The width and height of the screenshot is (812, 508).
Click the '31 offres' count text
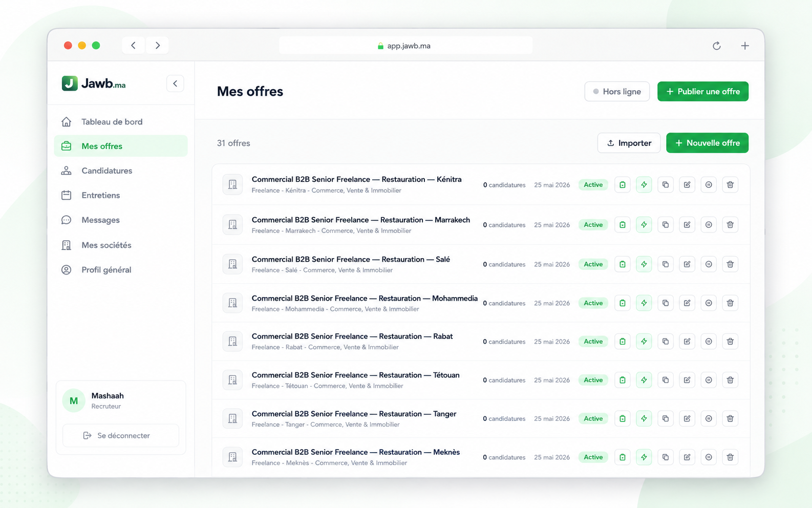[x=233, y=143]
